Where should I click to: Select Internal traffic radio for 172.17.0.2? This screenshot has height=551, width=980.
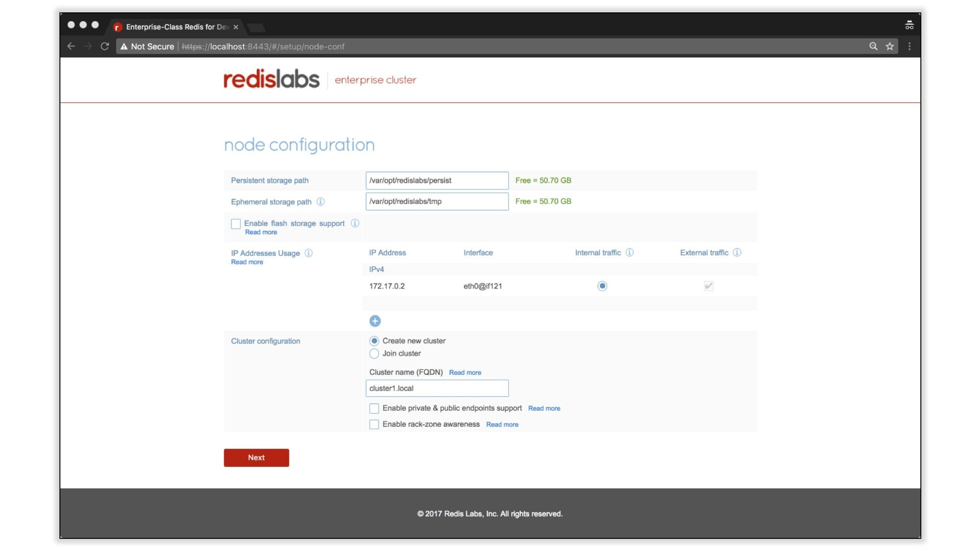[602, 286]
